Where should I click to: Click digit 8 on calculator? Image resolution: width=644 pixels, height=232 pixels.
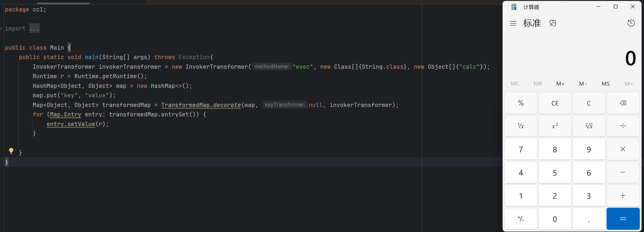tap(555, 149)
